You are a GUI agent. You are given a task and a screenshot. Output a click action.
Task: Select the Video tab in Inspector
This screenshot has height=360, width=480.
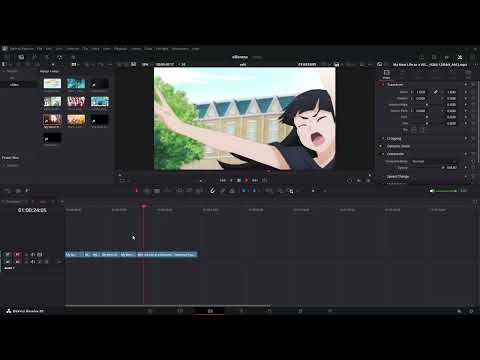pyautogui.click(x=386, y=74)
